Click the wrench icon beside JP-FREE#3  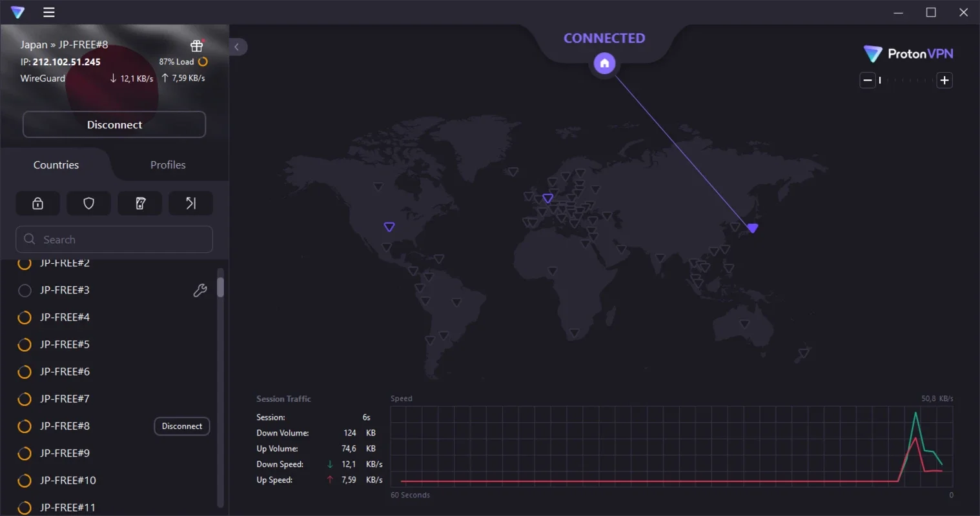(200, 290)
